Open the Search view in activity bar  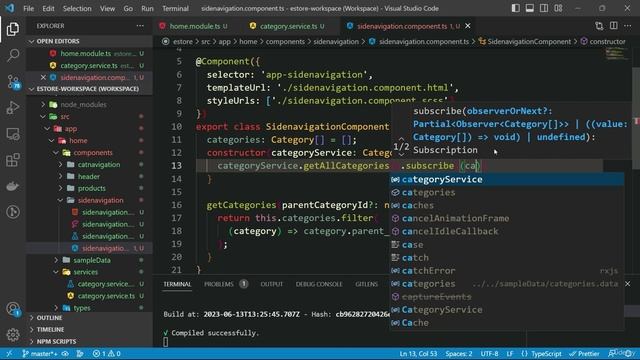(13, 55)
